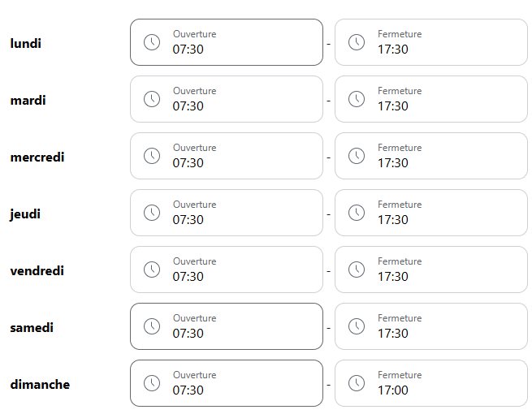This screenshot has height=414, width=532.
Task: Click the clock icon for dimanche Ouverture
Action: tap(152, 383)
